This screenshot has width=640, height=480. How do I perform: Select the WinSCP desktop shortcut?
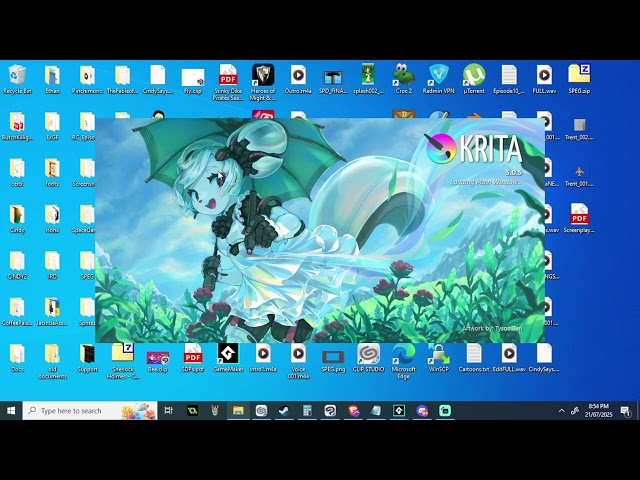pyautogui.click(x=438, y=358)
